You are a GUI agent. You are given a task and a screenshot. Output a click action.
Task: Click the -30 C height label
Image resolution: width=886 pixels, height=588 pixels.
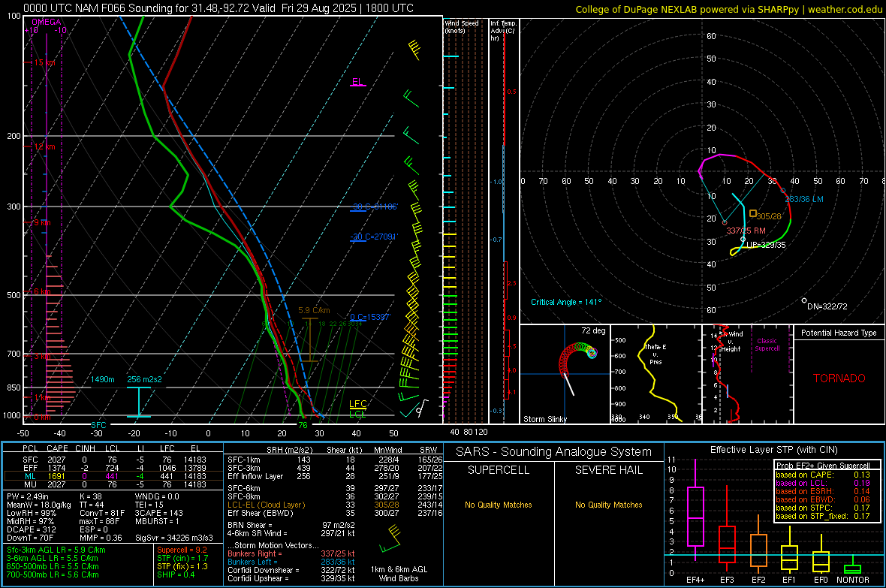pos(374,207)
